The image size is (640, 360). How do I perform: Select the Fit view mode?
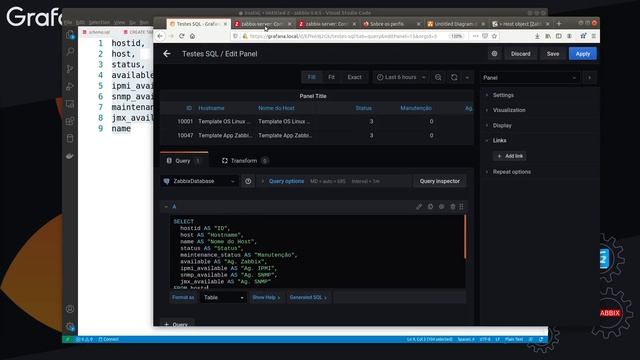pos(331,77)
